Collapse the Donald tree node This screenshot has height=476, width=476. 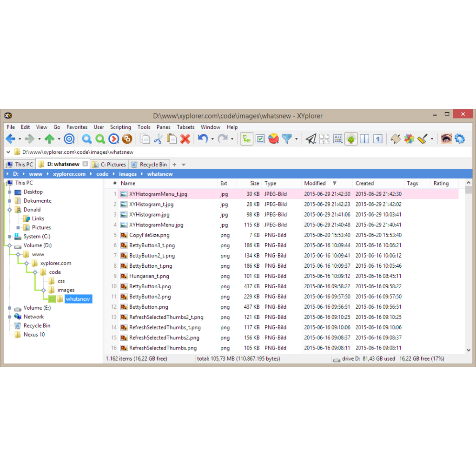[x=10, y=210]
